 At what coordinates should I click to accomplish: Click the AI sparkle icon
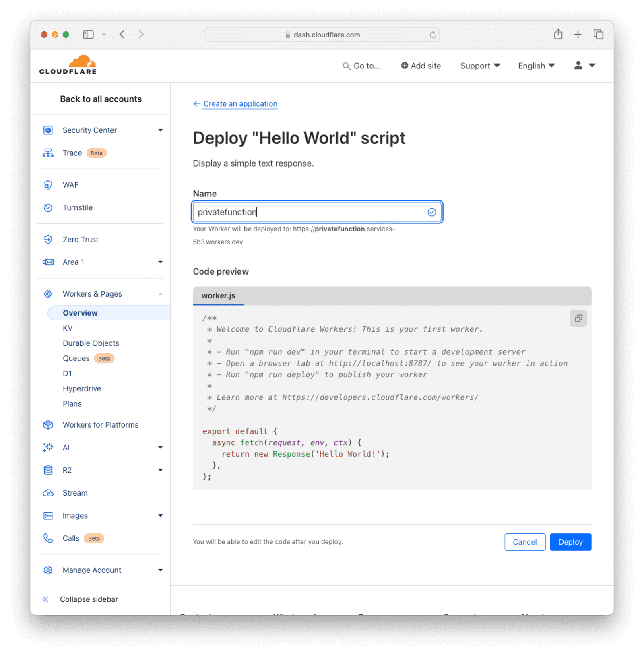pos(48,447)
